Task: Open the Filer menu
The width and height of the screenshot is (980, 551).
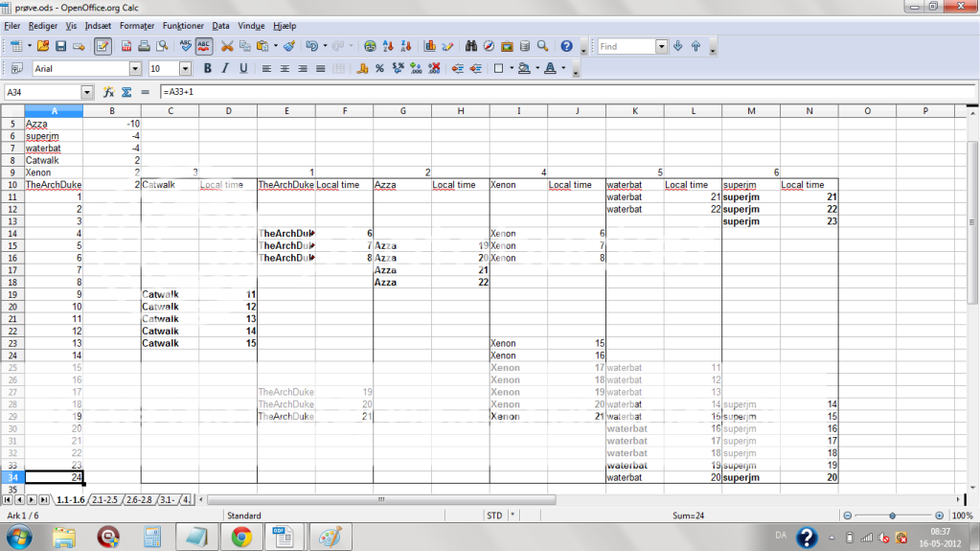Action: point(11,26)
